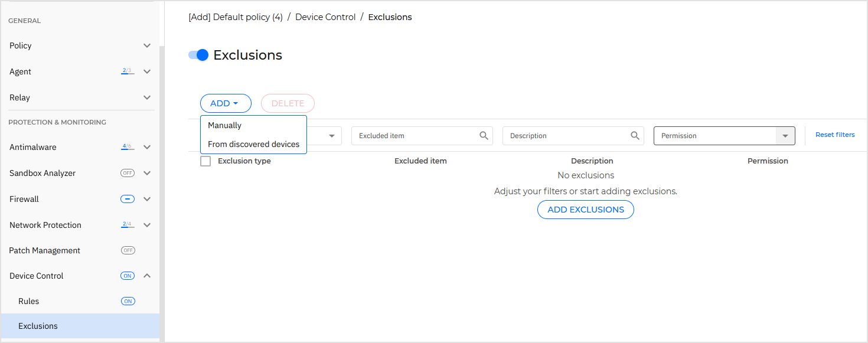
Task: Open the Permission filter dropdown
Action: [785, 135]
